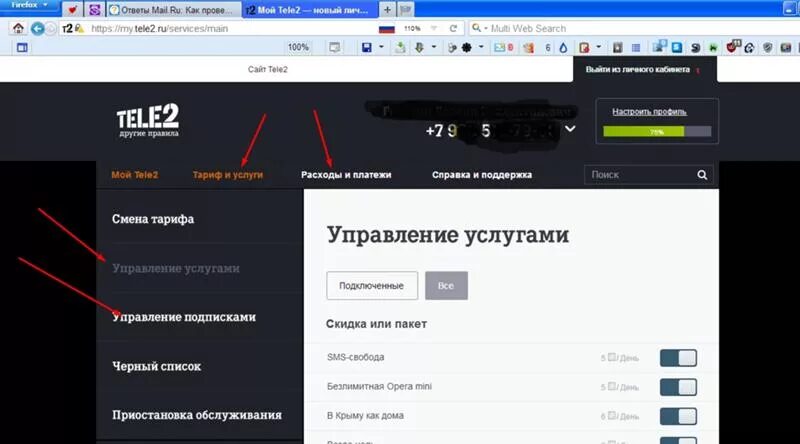This screenshot has height=444, width=800.
Task: Click the Скидка или пакет section heading
Action: (x=377, y=324)
